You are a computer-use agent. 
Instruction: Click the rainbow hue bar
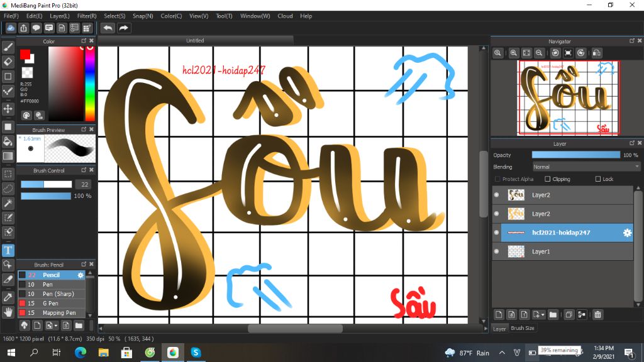click(90, 84)
